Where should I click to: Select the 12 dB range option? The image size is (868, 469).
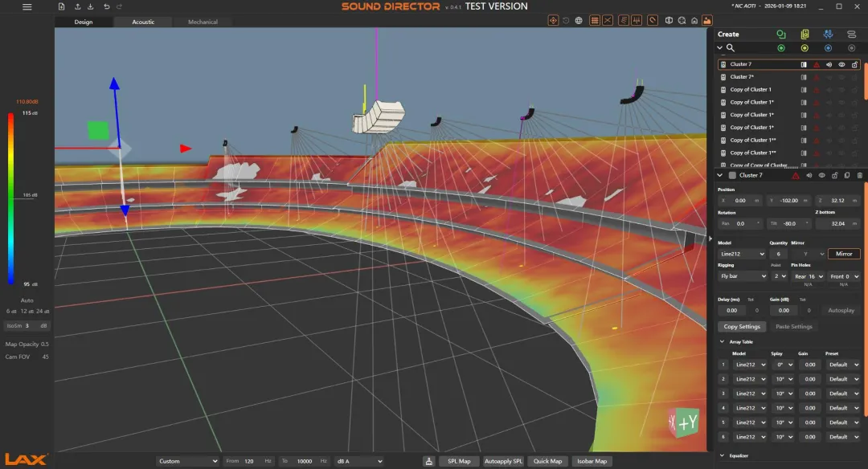(x=27, y=312)
